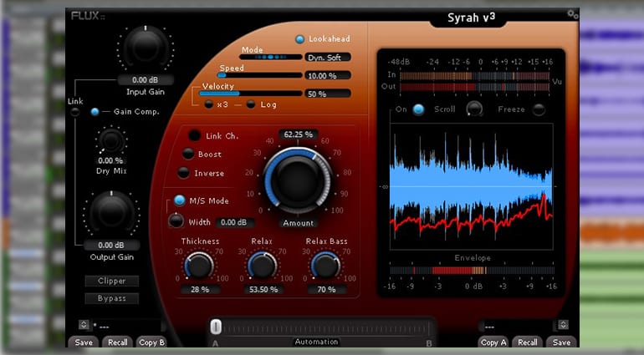Click the Relax Bass knob
This screenshot has height=355, width=644.
325,266
